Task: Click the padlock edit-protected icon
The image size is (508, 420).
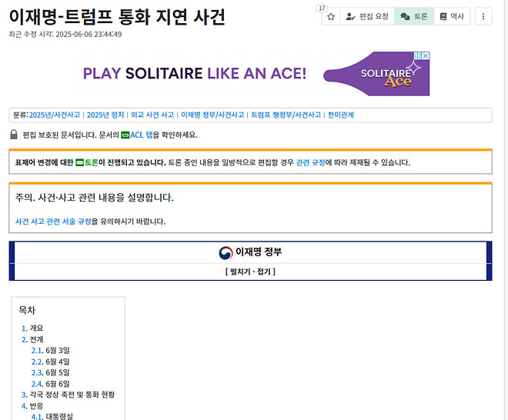Action: point(14,135)
